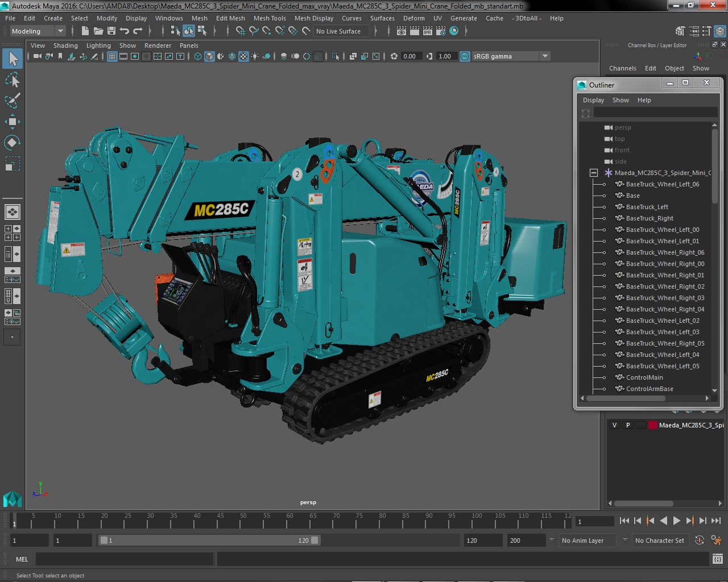The width and height of the screenshot is (728, 582).
Task: Activate the Move tool in toolbox
Action: (x=13, y=121)
